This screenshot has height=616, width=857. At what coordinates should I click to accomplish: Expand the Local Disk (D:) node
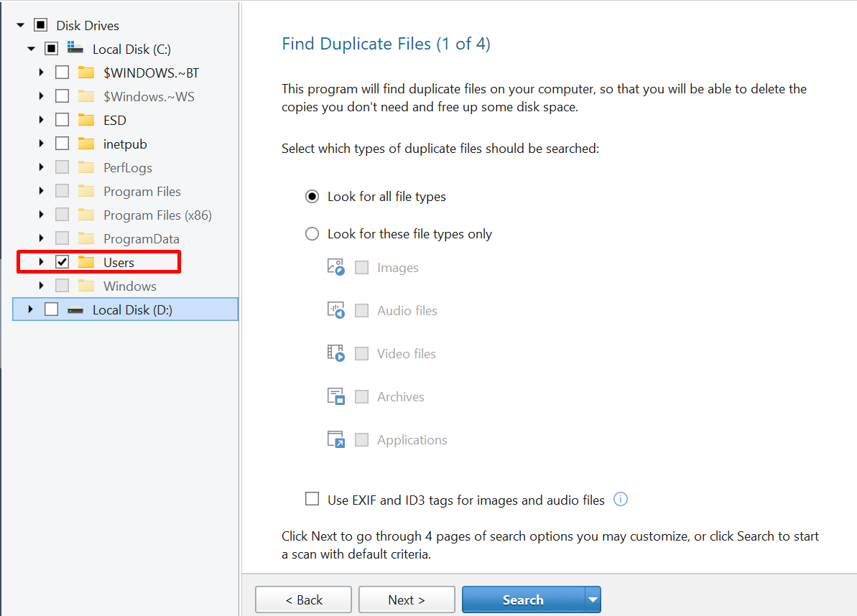30,309
